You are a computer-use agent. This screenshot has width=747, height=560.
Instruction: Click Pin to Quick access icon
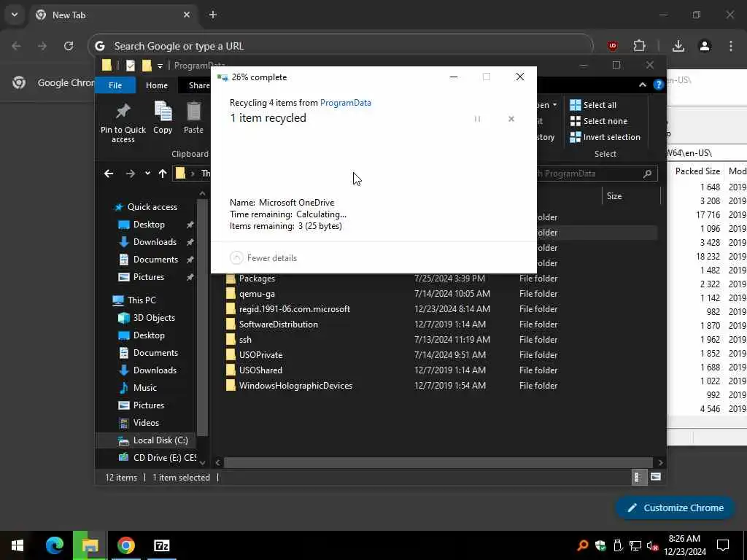pos(123,122)
